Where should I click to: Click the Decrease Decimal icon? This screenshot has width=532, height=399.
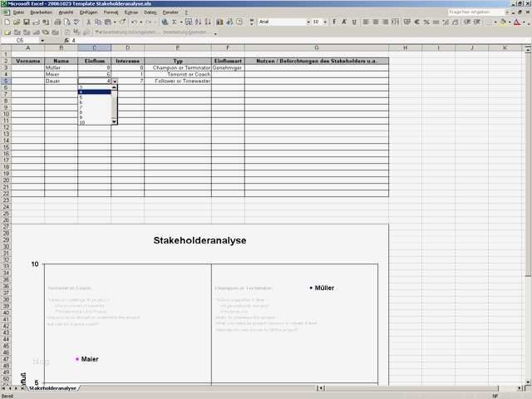[x=456, y=22]
